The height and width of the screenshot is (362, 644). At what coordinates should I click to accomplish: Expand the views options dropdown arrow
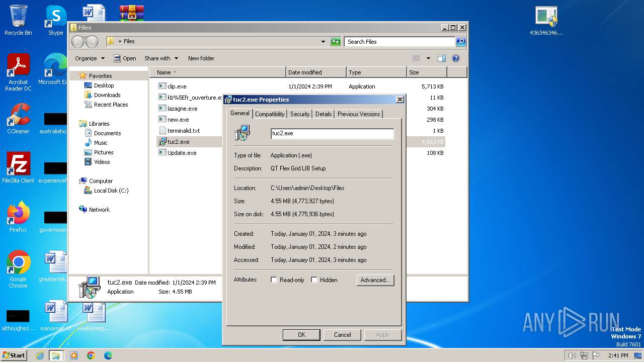428,58
